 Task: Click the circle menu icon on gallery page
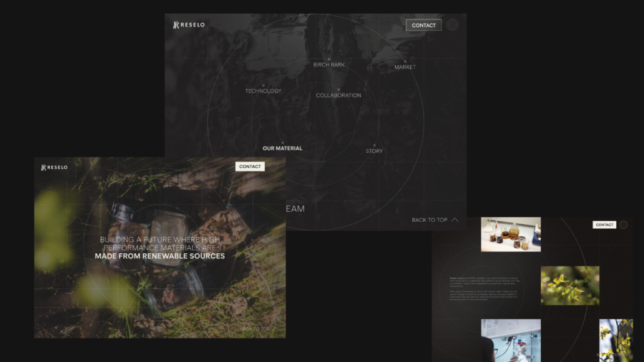(623, 225)
